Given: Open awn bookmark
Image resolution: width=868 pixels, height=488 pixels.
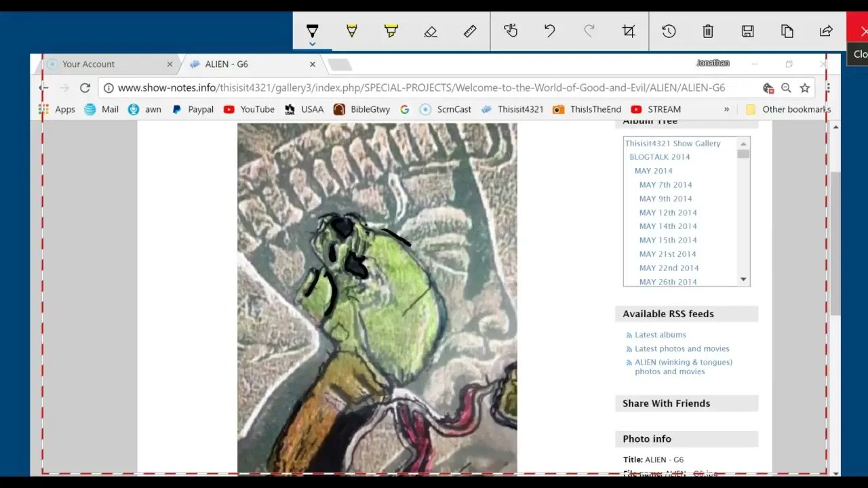Looking at the screenshot, I should 144,109.
